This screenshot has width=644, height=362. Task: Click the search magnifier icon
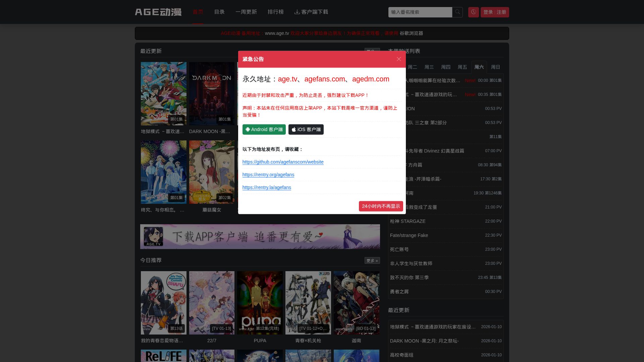458,12
